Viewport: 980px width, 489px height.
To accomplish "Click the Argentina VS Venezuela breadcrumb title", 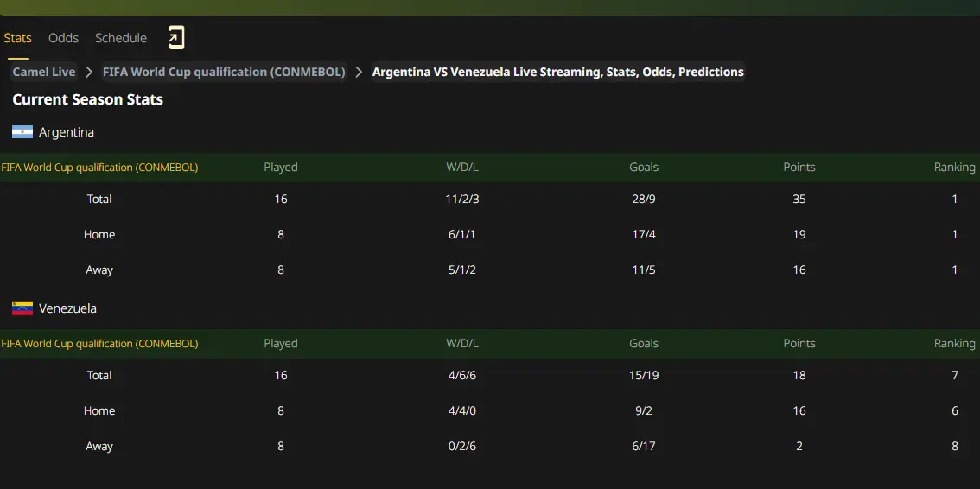I will tap(558, 72).
